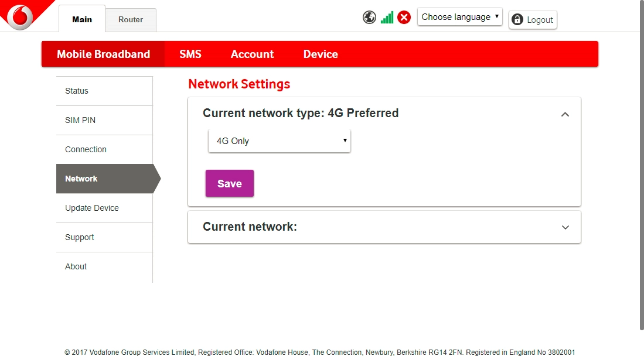The image size is (644, 356).
Task: Click the globe internet status icon
Action: [x=369, y=18]
